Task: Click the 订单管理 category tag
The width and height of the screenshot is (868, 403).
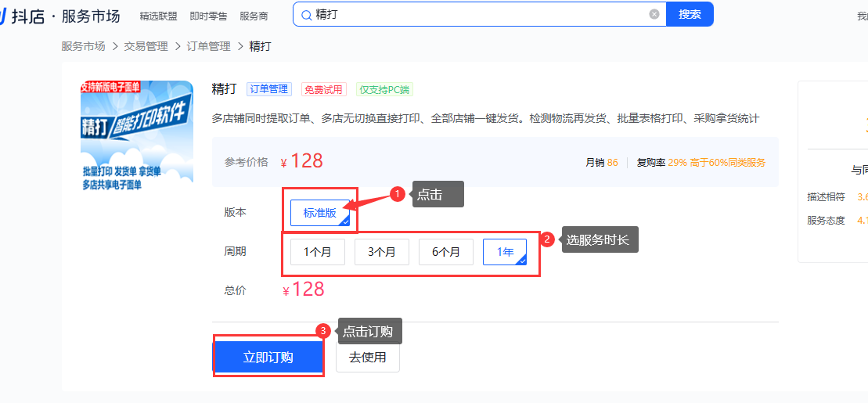Action: point(268,89)
